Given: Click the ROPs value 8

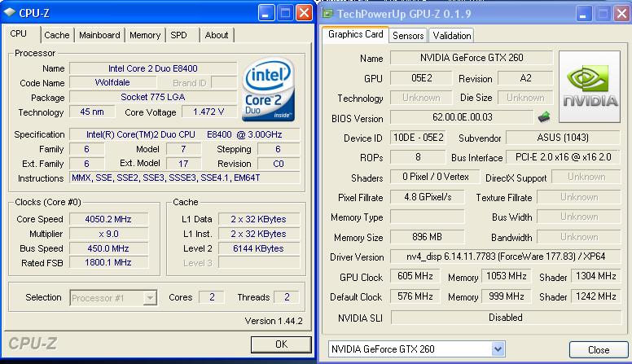Looking at the screenshot, I should [418, 157].
